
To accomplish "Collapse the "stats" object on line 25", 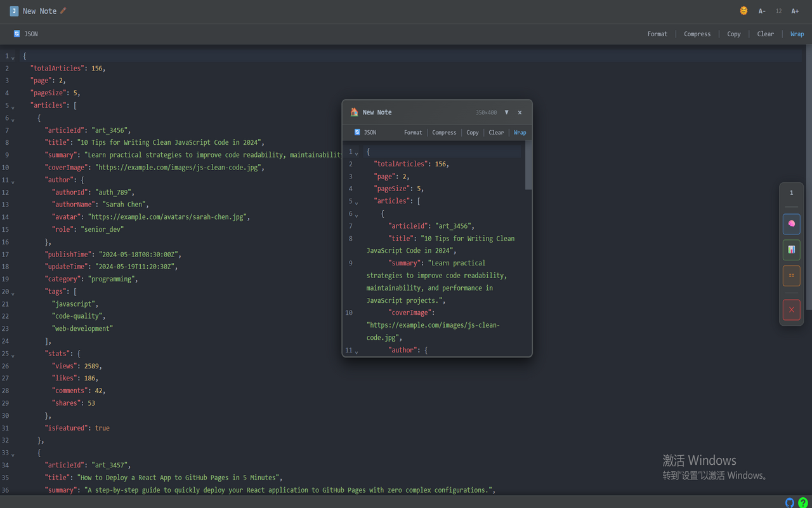I will click(13, 356).
